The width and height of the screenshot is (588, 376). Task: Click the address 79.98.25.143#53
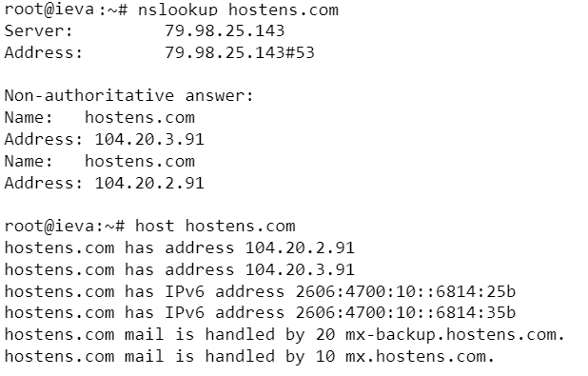pyautogui.click(x=240, y=52)
